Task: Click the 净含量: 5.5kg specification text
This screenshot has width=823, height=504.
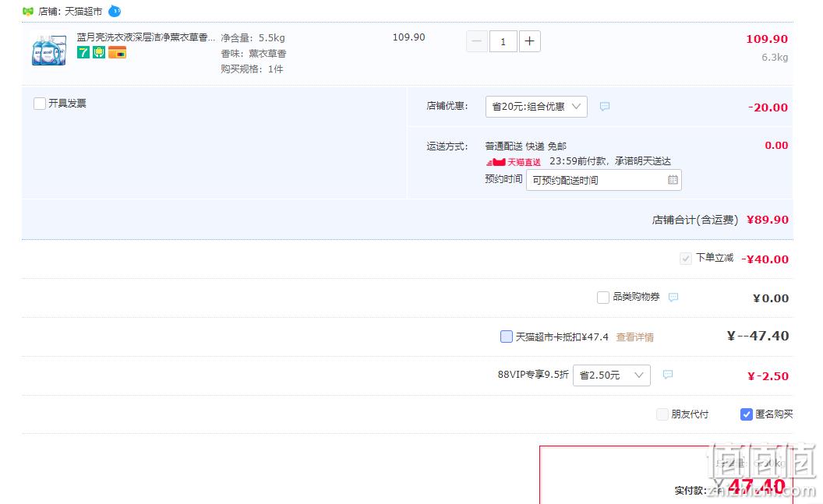Action: 253,37
